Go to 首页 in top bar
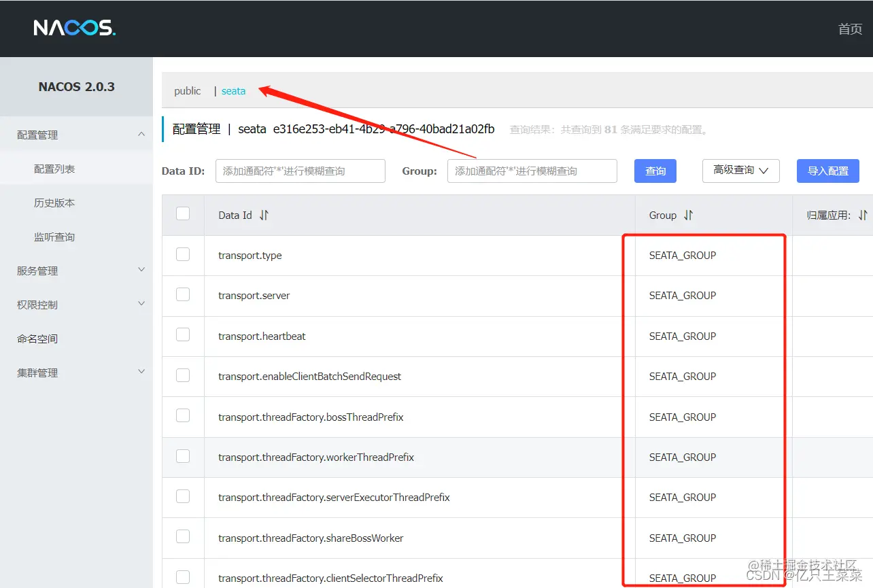873x588 pixels. click(850, 29)
